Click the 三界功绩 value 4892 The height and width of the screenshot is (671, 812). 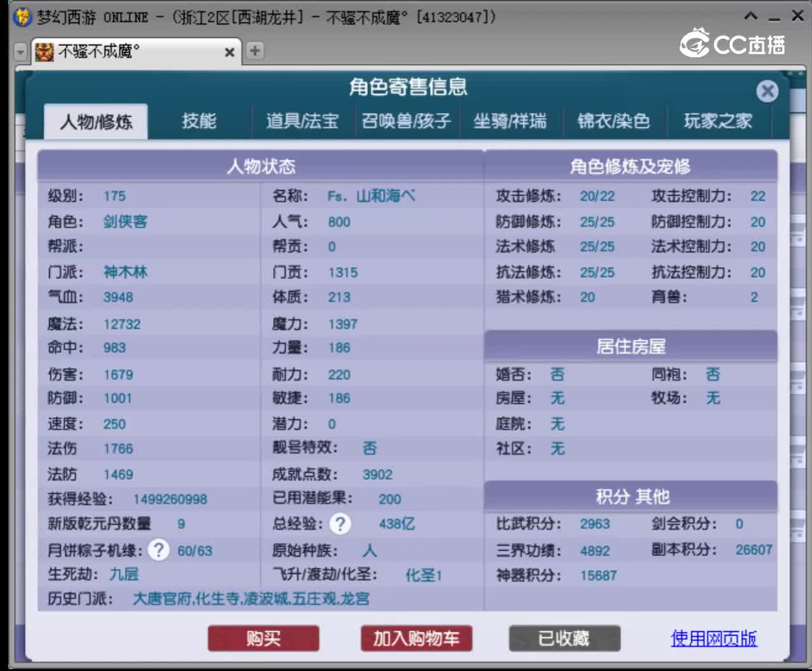coord(594,550)
